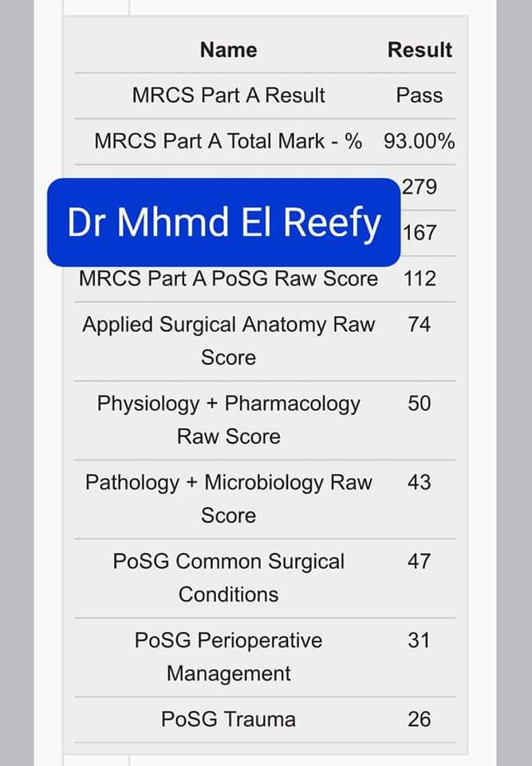The image size is (532, 766).
Task: Select Physiology + Pharmacology Raw Score row
Action: pos(266,421)
